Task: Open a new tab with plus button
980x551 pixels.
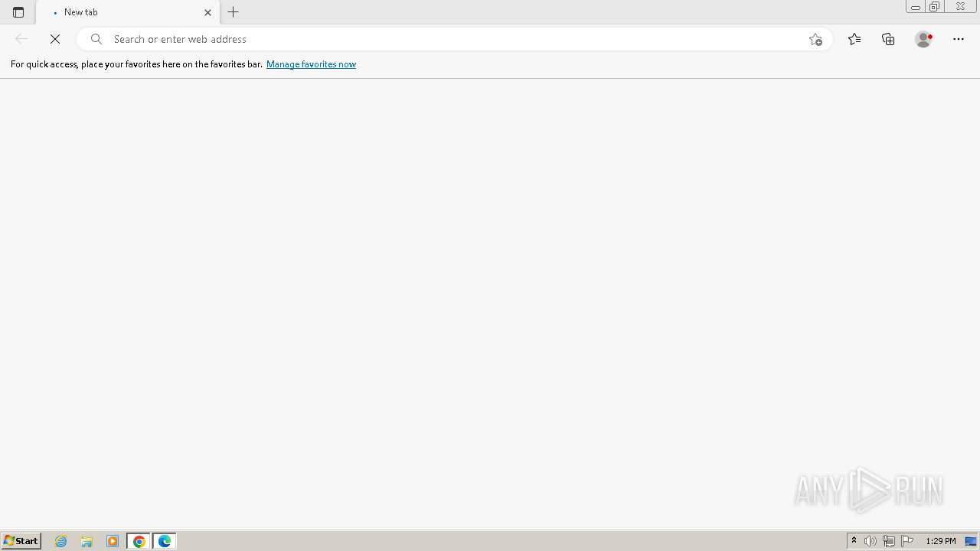Action: (x=234, y=12)
